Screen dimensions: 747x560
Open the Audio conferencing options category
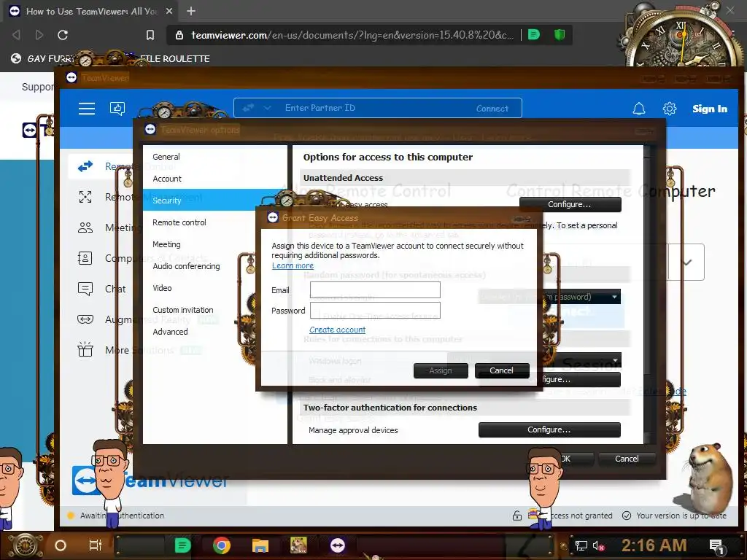point(186,266)
